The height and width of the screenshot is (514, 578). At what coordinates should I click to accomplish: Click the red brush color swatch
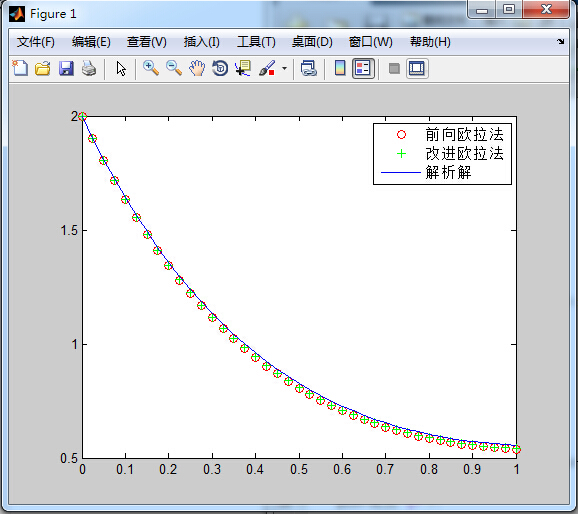pyautogui.click(x=272, y=73)
